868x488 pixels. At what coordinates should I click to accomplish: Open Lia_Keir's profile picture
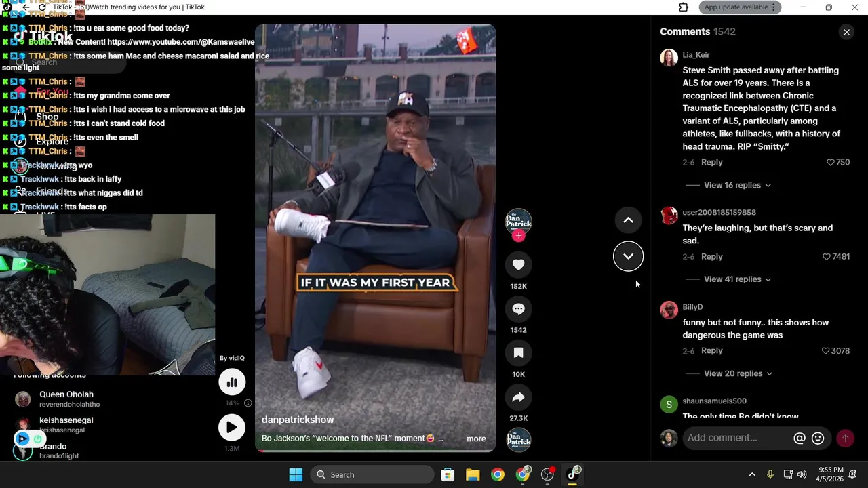669,58
